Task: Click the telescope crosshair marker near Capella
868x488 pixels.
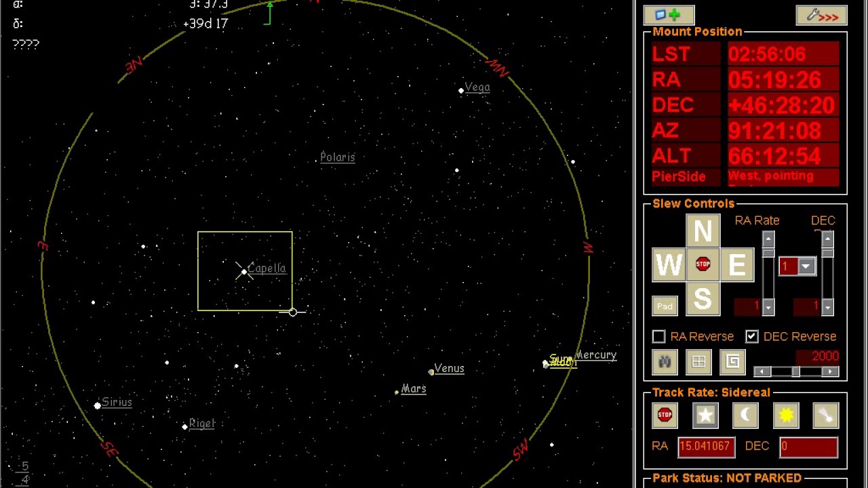Action: [243, 271]
